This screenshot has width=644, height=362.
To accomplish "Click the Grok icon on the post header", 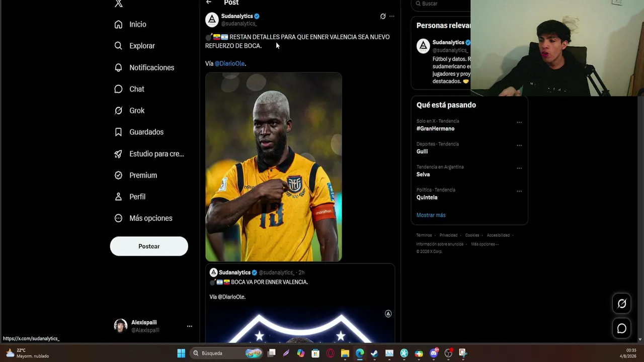I will pos(383,17).
